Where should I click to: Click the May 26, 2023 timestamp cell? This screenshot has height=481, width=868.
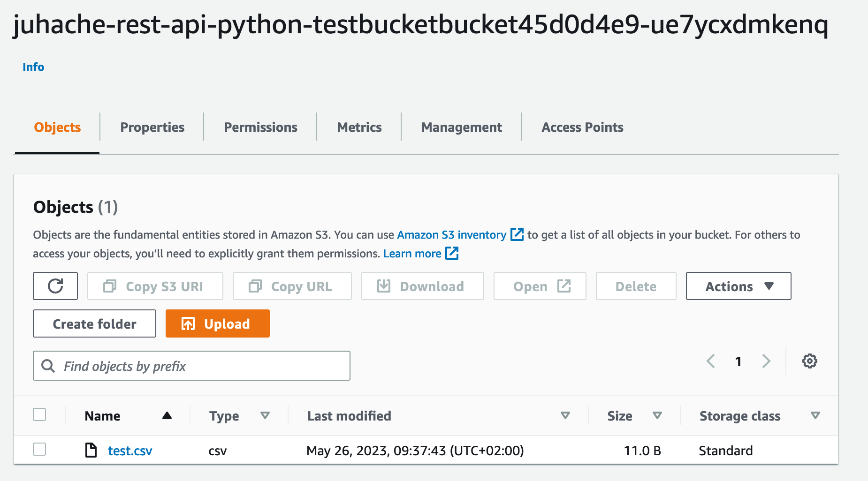coord(415,451)
